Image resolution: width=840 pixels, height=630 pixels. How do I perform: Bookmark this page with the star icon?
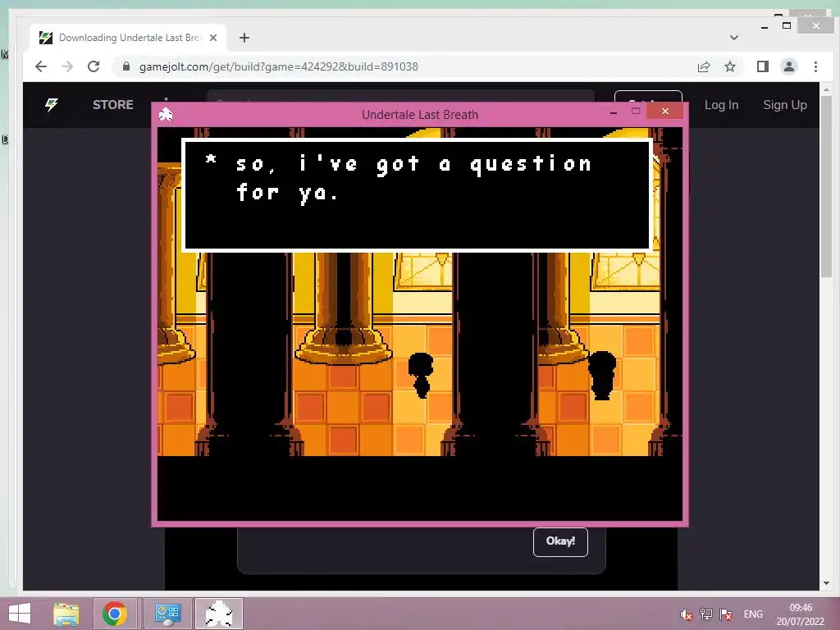tap(729, 66)
